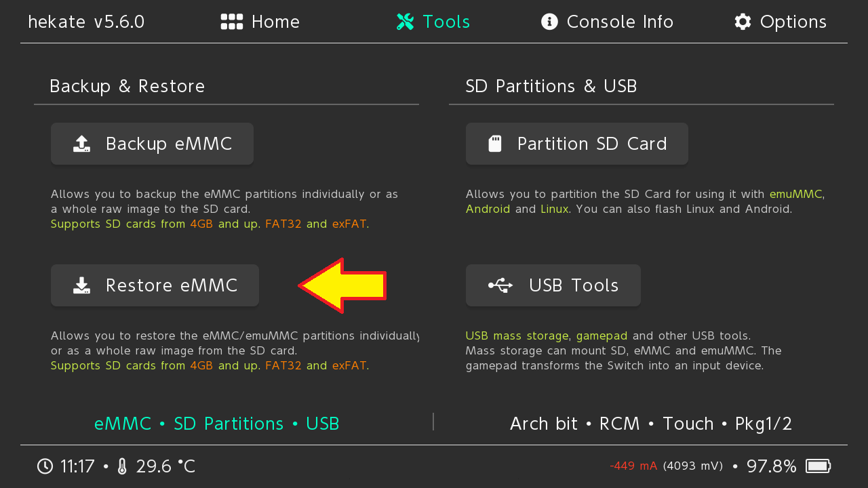868x488 pixels.
Task: Open Partition SD Card
Action: tap(577, 144)
